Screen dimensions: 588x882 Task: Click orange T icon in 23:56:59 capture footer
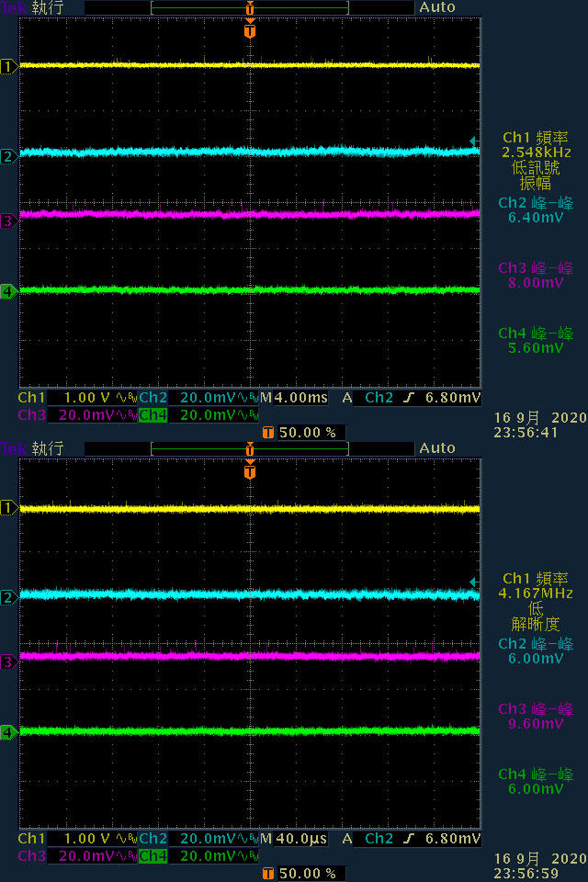point(268,873)
